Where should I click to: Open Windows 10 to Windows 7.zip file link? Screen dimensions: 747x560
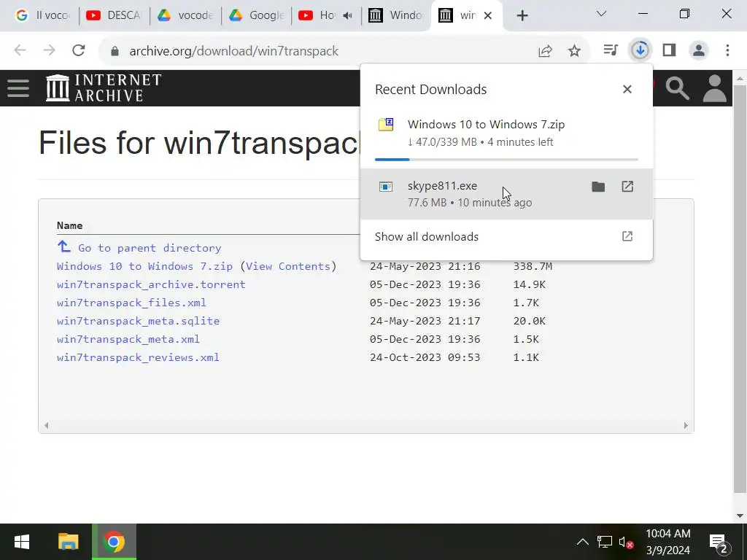[x=145, y=266]
